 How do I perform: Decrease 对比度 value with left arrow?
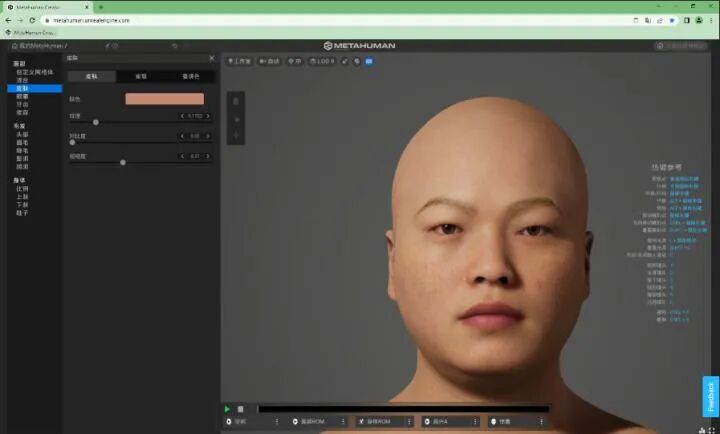click(x=182, y=136)
